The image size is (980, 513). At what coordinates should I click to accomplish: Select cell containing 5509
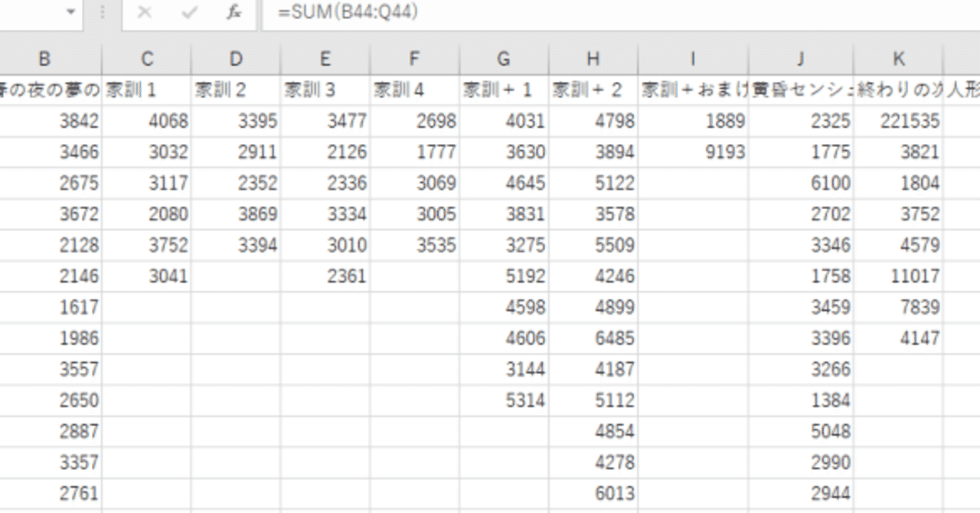593,245
